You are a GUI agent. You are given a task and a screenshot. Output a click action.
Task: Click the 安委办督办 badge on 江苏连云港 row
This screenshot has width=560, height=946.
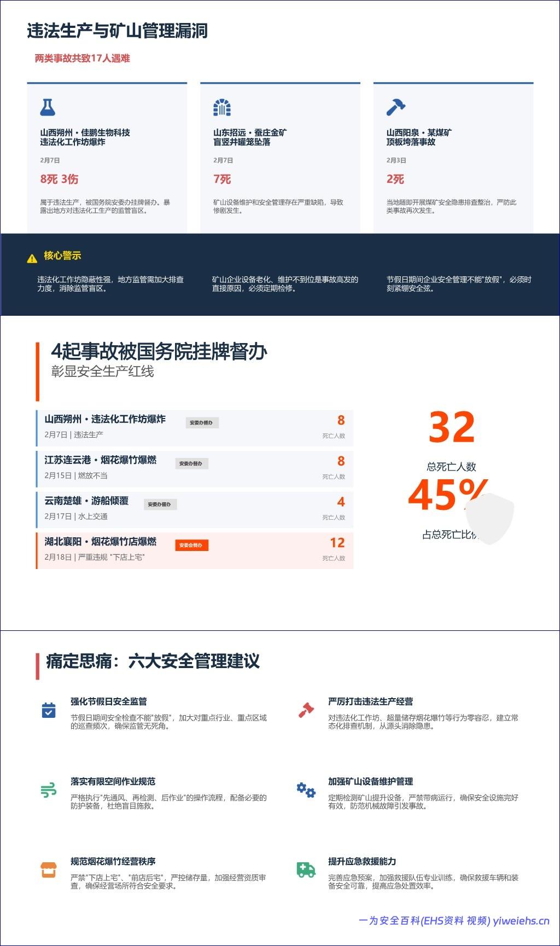(x=191, y=463)
